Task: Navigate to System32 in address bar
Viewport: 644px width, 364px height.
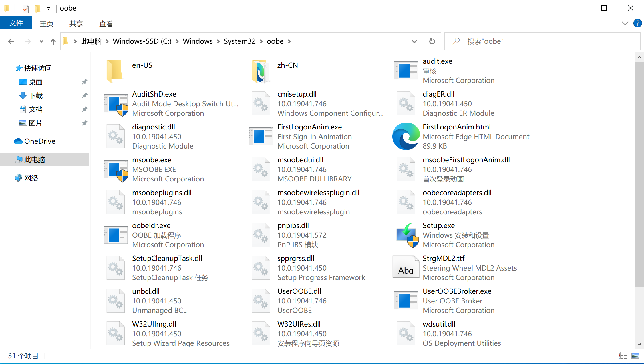Action: coord(240,41)
